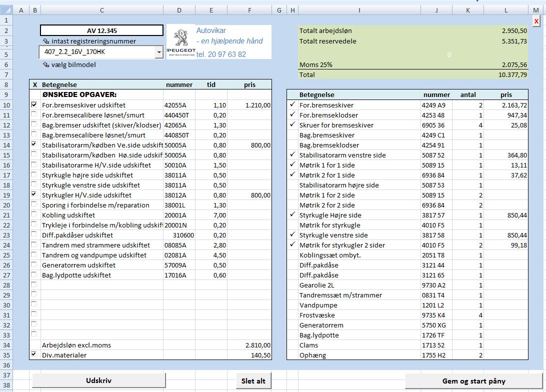Viewport: 546px width, 392px height.
Task: Toggle the For.bremseskiver udskiftet checkbox
Action: tap(34, 104)
